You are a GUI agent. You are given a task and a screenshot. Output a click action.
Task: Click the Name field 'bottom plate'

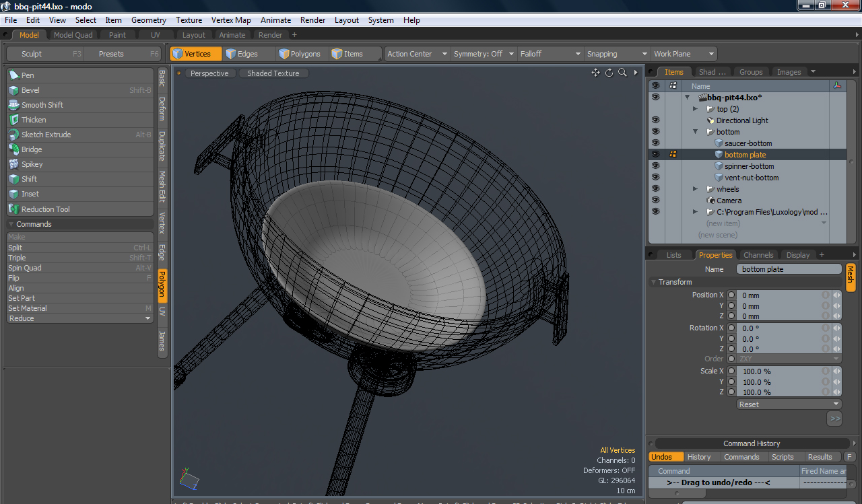pyautogui.click(x=789, y=269)
